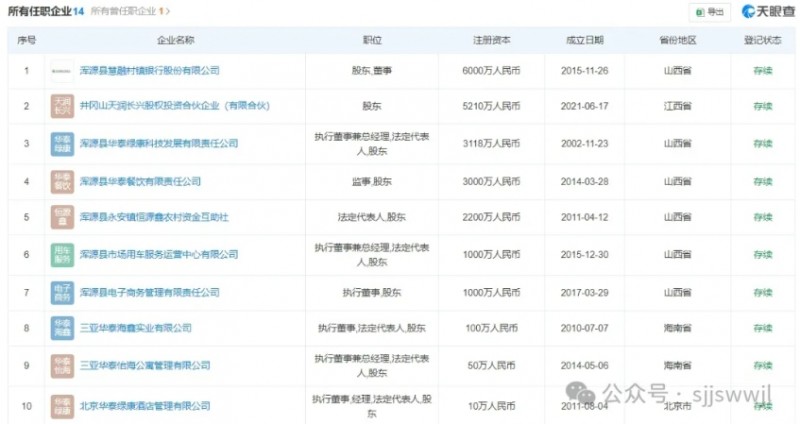Click the 执行董事,股东 position cell in row 7

pyautogui.click(x=372, y=292)
